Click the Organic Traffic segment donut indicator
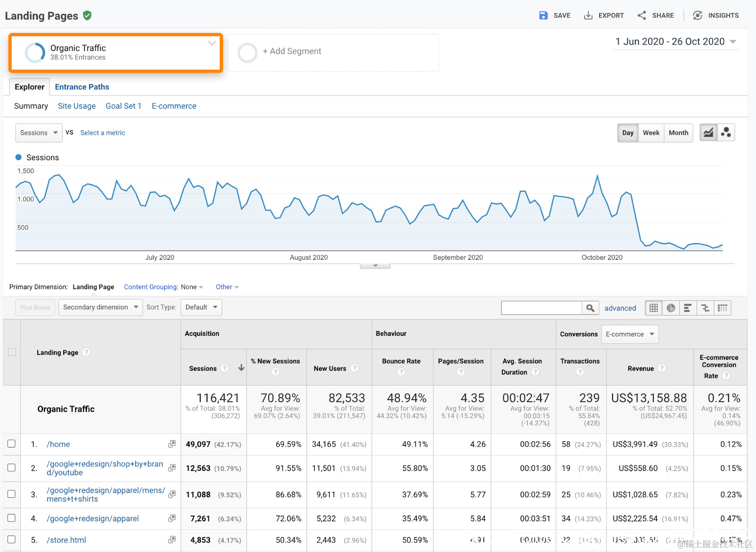Screen dimensions: 756x552 pyautogui.click(x=35, y=52)
